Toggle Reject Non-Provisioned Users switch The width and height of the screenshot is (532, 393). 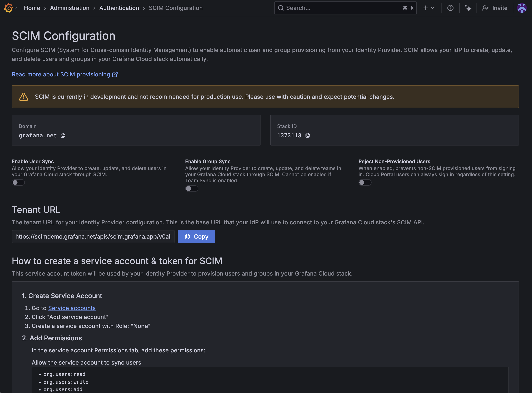365,182
